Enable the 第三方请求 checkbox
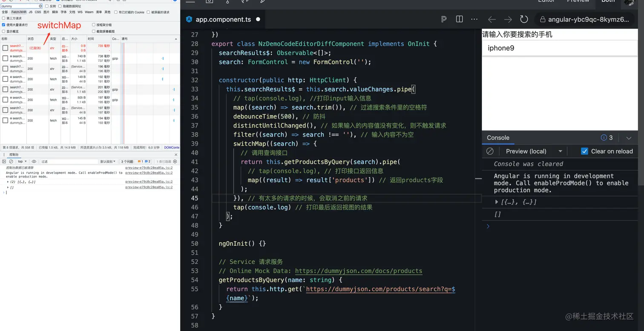The height and width of the screenshot is (331, 644). click(4, 18)
